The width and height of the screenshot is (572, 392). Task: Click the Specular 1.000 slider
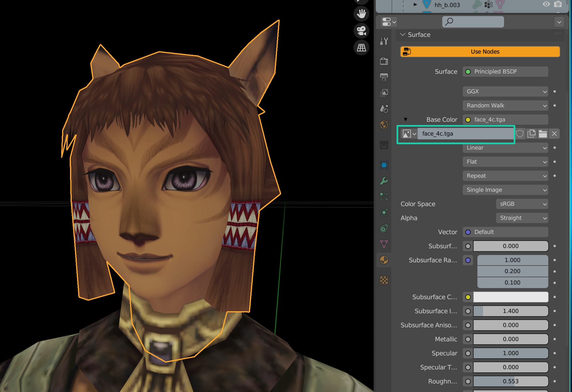click(x=511, y=353)
